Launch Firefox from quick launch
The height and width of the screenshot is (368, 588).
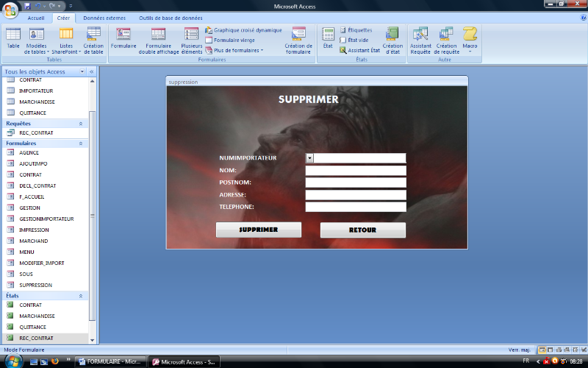(x=55, y=361)
